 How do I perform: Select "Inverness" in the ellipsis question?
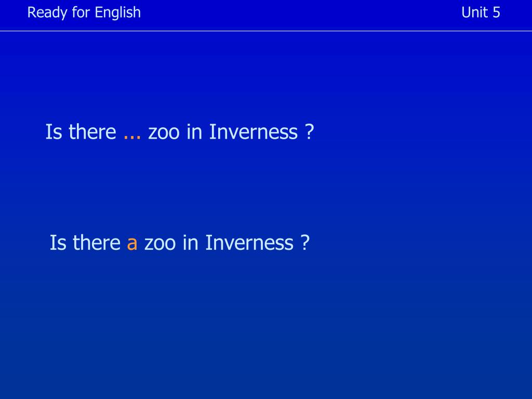pyautogui.click(x=254, y=131)
